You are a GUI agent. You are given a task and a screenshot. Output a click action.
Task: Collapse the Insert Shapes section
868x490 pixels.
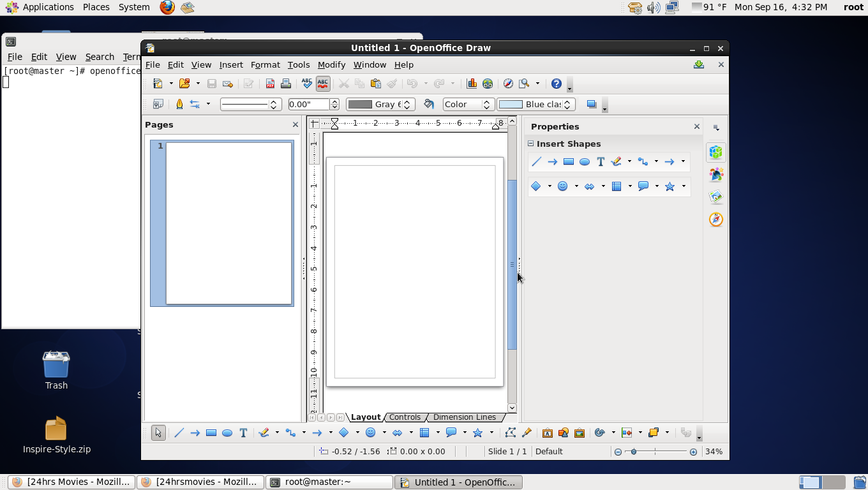(x=530, y=144)
